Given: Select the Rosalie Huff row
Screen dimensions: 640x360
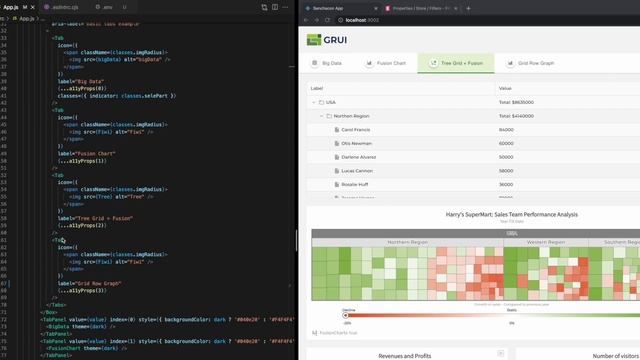Looking at the screenshot, I should tap(473, 184).
